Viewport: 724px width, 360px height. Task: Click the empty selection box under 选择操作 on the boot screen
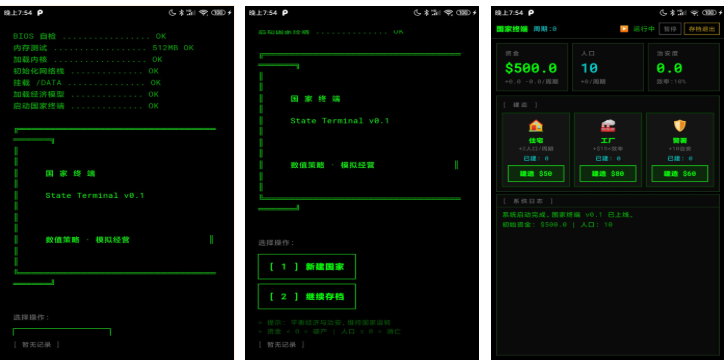[62, 332]
